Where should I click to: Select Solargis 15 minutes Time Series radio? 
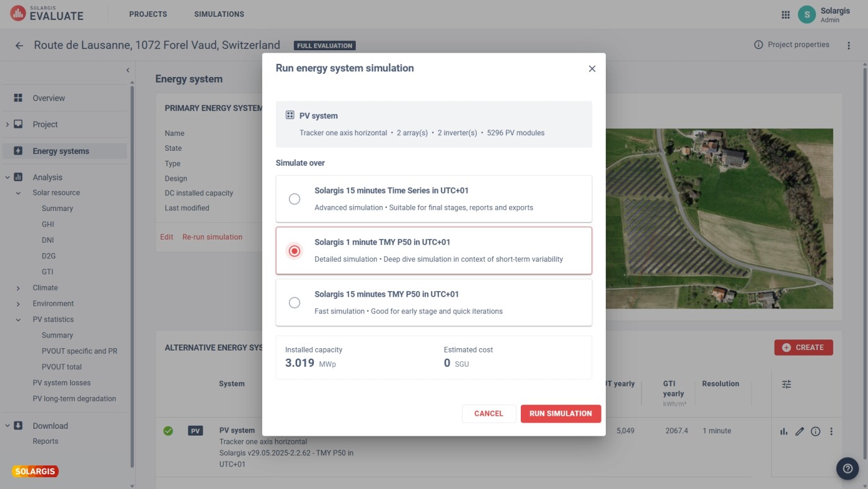tap(294, 199)
